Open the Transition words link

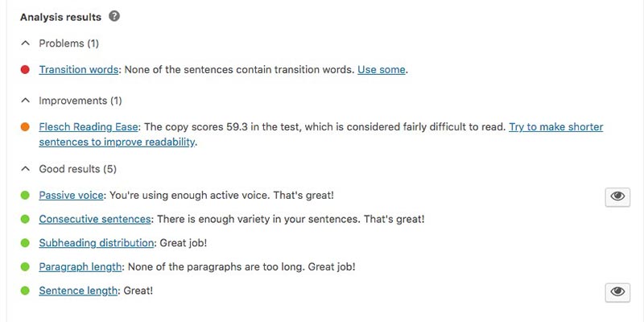click(x=78, y=70)
